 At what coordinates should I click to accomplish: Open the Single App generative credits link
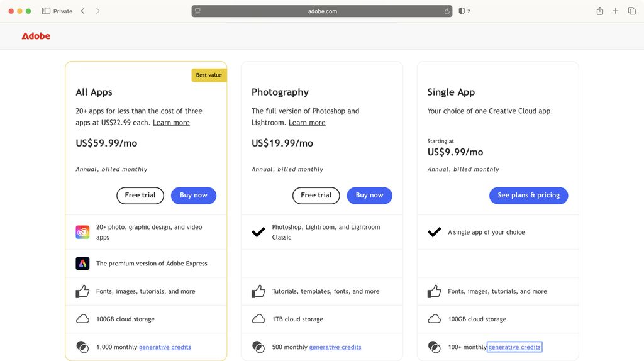514,347
